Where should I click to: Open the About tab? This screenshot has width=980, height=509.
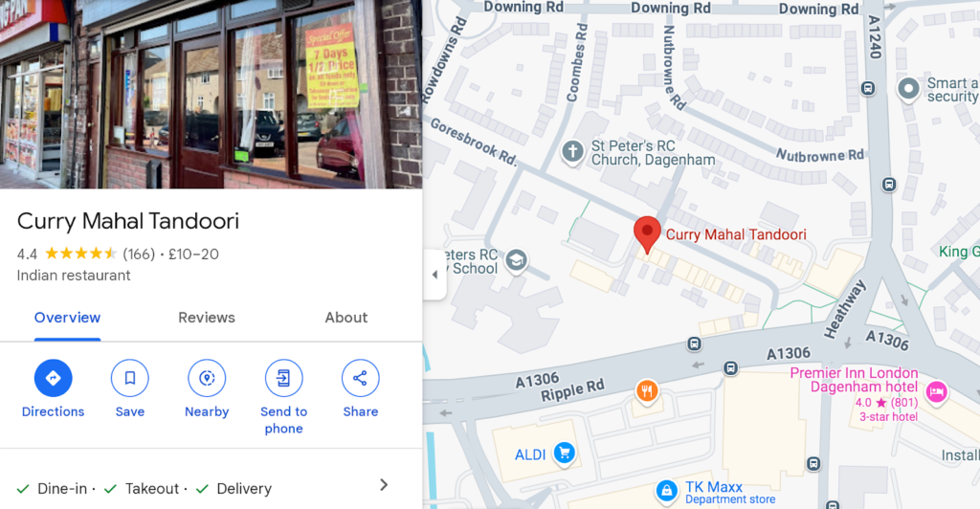pos(346,318)
